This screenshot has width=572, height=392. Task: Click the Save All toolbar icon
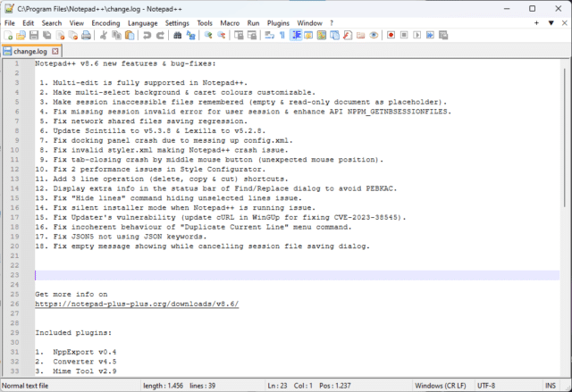47,36
